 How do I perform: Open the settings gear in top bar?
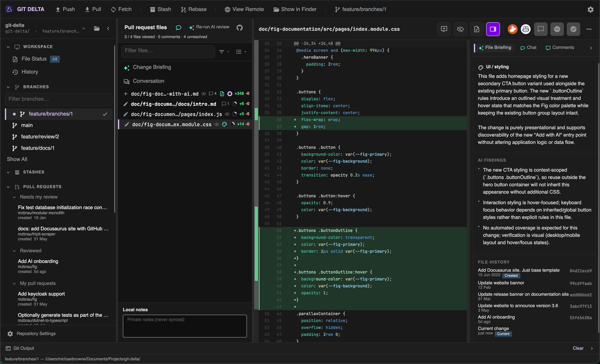pos(590,9)
